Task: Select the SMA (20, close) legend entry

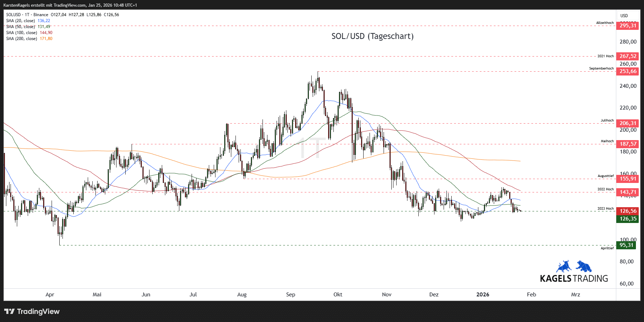Action: pyautogui.click(x=20, y=21)
